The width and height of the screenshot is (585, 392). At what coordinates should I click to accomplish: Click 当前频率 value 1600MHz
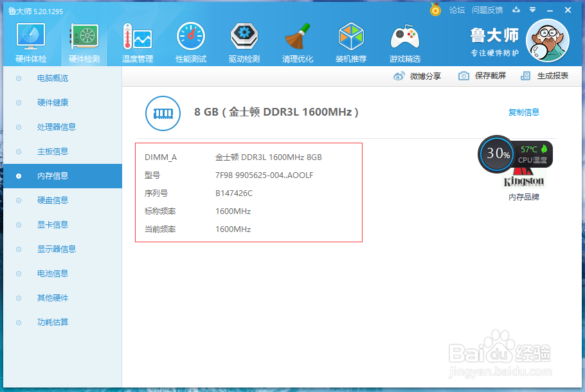[x=233, y=229]
